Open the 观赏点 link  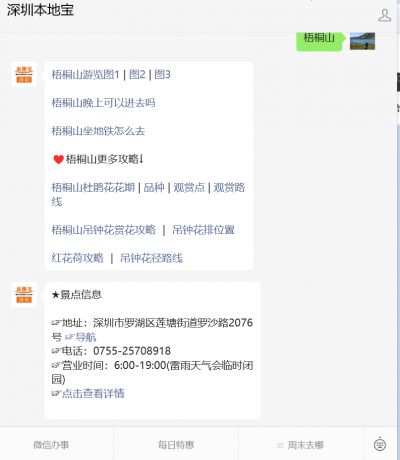(x=189, y=187)
